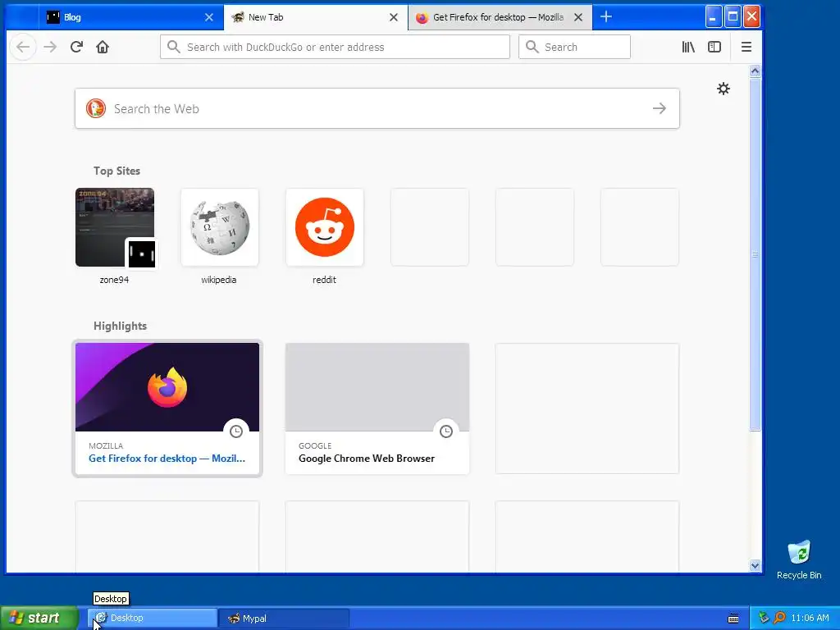Go back using the back arrow
840x630 pixels.
coord(23,47)
